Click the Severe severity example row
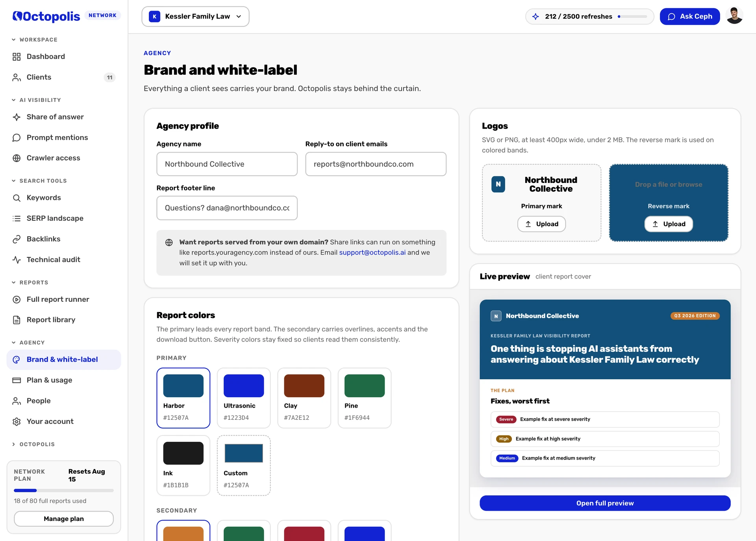 coord(605,419)
